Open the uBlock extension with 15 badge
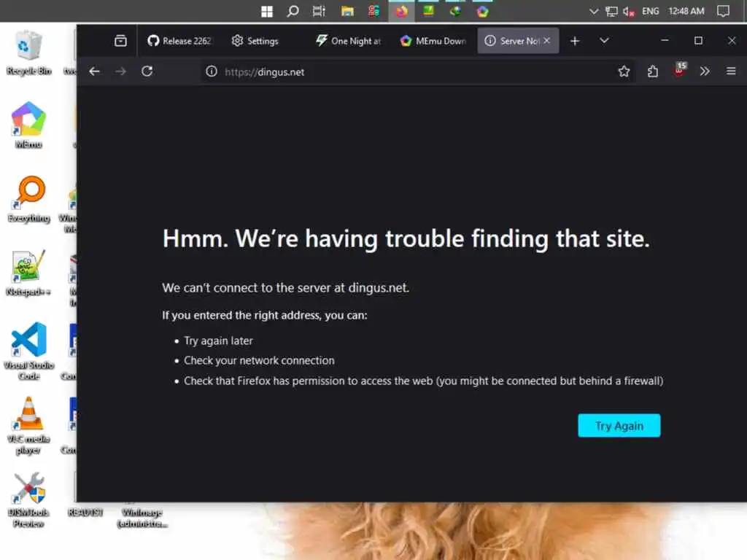This screenshot has height=560, width=747. 679,71
